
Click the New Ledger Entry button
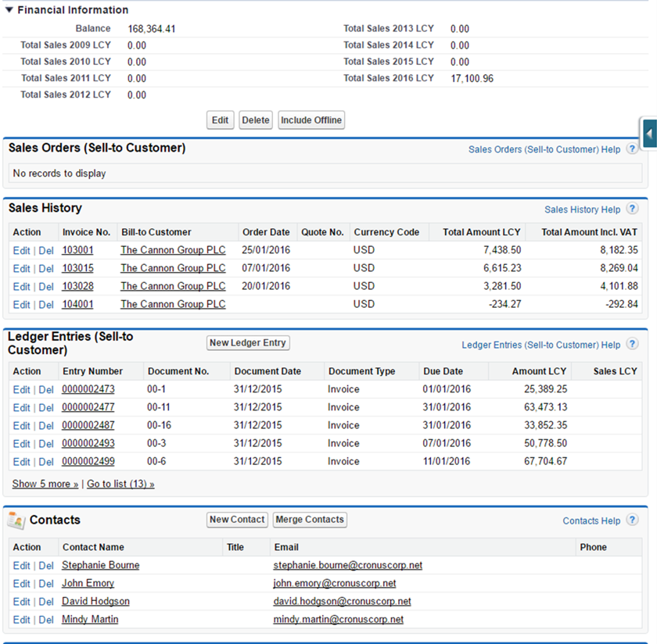248,342
